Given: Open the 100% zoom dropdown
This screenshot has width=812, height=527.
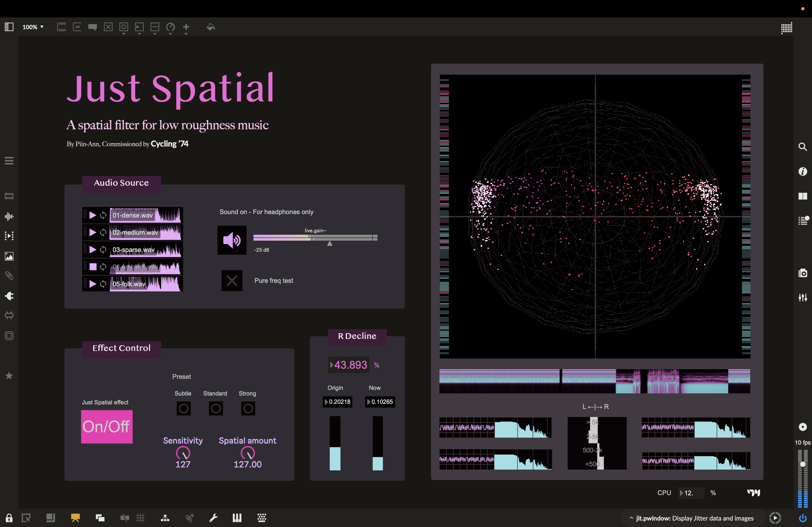Looking at the screenshot, I should (33, 27).
